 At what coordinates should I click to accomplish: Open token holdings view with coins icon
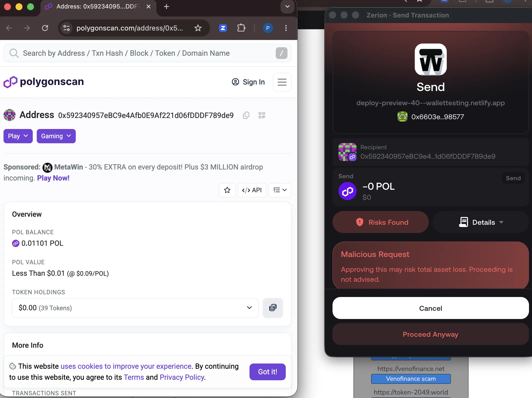point(273,308)
